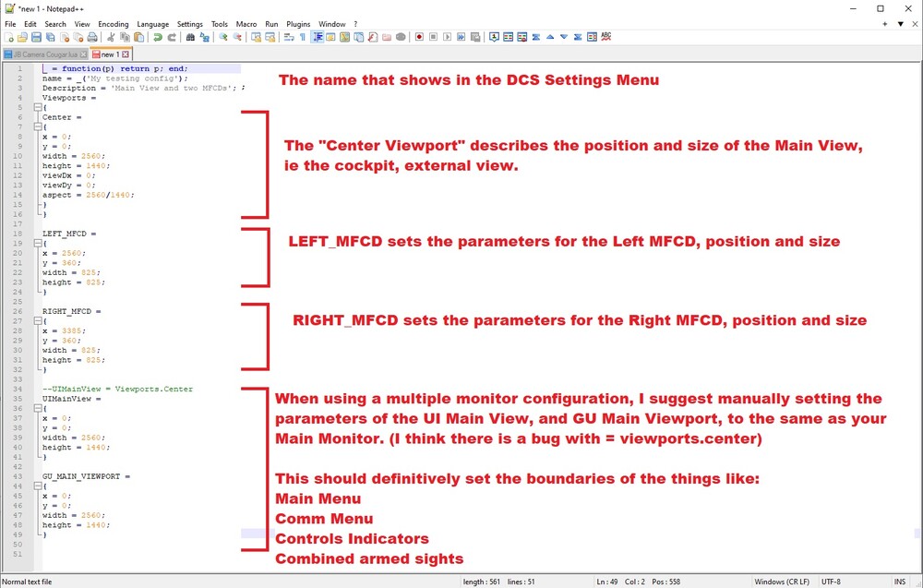Toggle Show All Characters pilcrow icon
Viewport: 923px width, 588px height.
click(303, 37)
